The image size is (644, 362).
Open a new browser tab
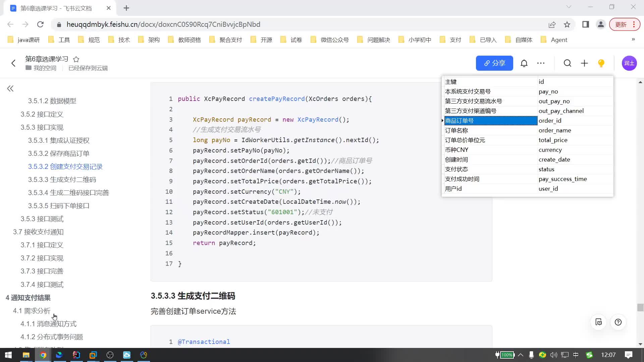[126, 8]
